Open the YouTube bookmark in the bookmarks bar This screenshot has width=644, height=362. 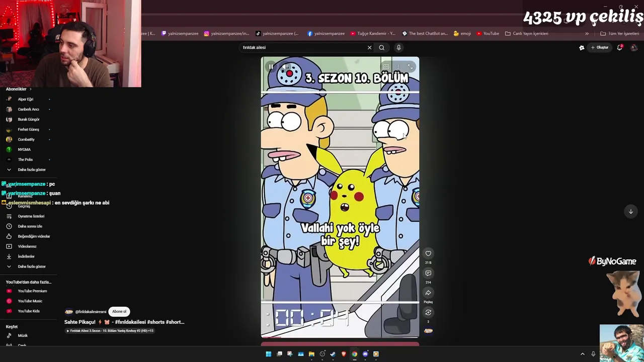coord(487,34)
